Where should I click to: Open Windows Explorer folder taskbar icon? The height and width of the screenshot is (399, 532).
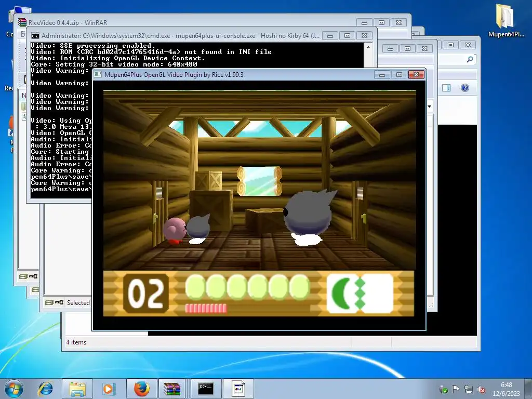[x=77, y=389]
